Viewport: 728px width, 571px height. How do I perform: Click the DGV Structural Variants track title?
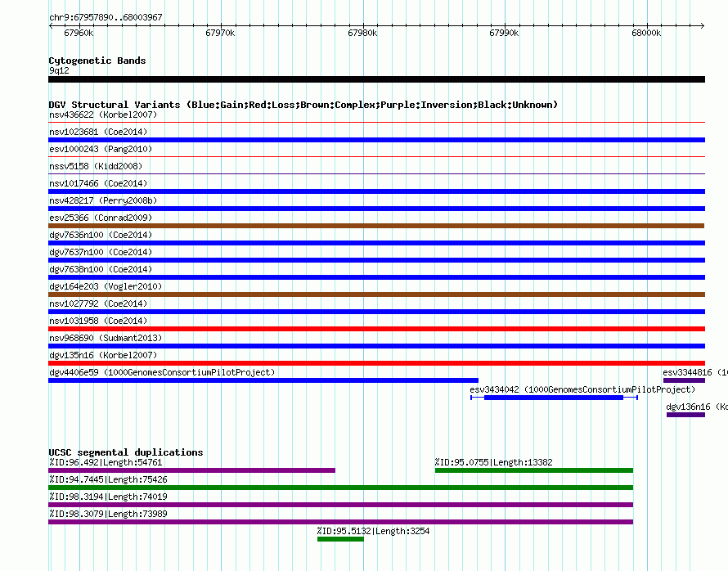303,105
